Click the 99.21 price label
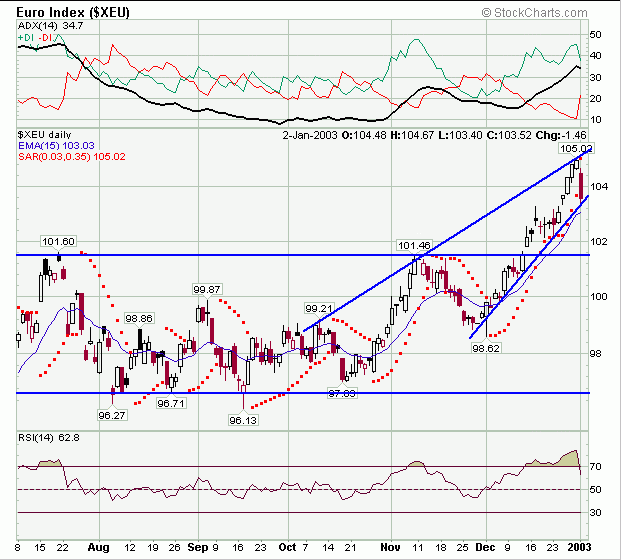Image resolution: width=621 pixels, height=560 pixels. coord(319,308)
